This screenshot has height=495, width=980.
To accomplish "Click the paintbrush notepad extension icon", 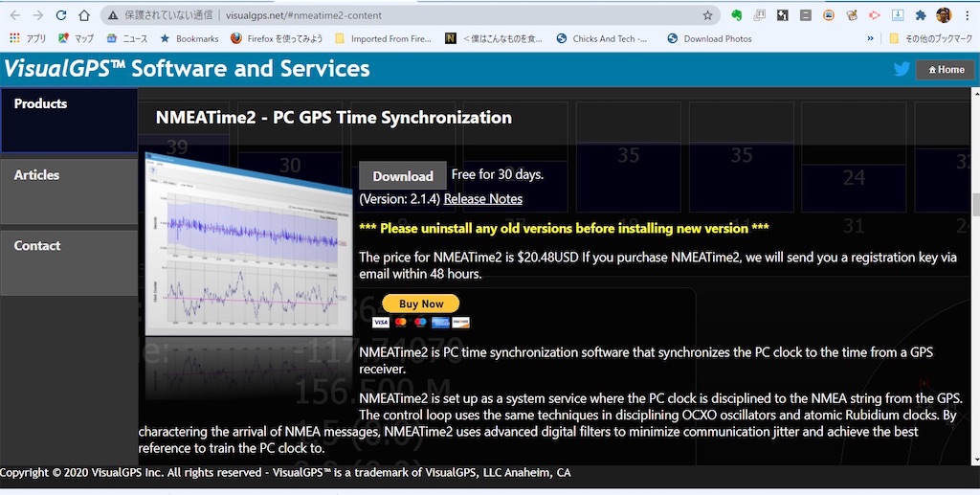I will 852,15.
